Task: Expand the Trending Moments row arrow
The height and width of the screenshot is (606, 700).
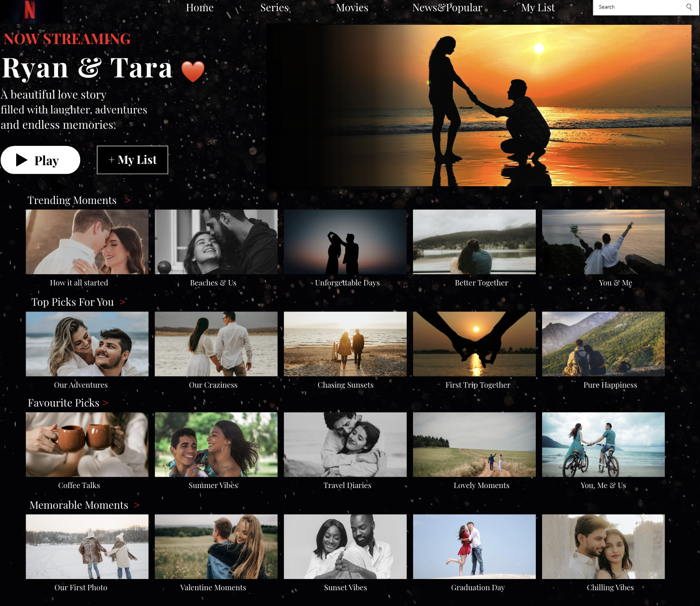Action: (x=128, y=200)
